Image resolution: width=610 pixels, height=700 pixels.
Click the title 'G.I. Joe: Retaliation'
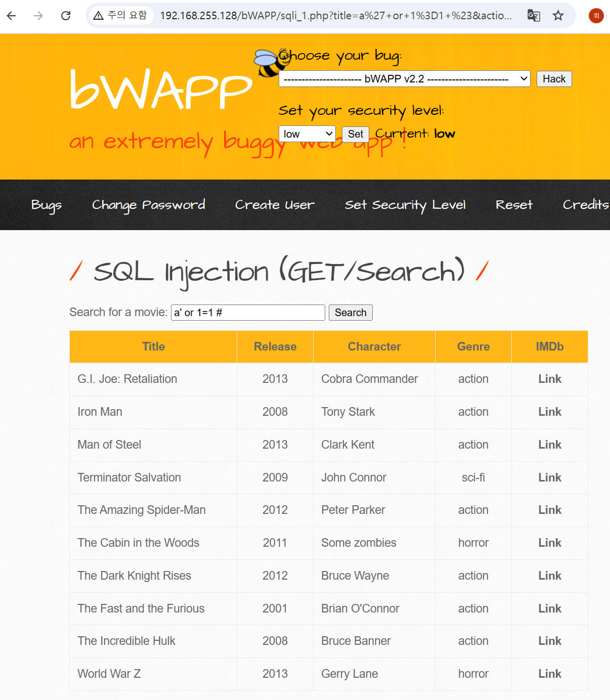[127, 379]
